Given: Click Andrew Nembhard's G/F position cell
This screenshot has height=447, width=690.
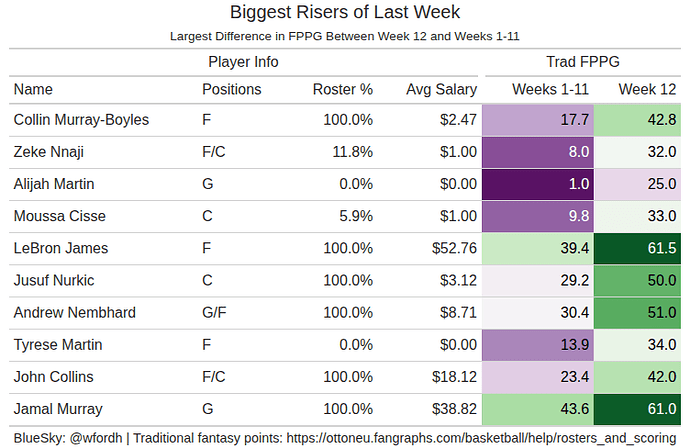Looking at the screenshot, I should click(216, 313).
